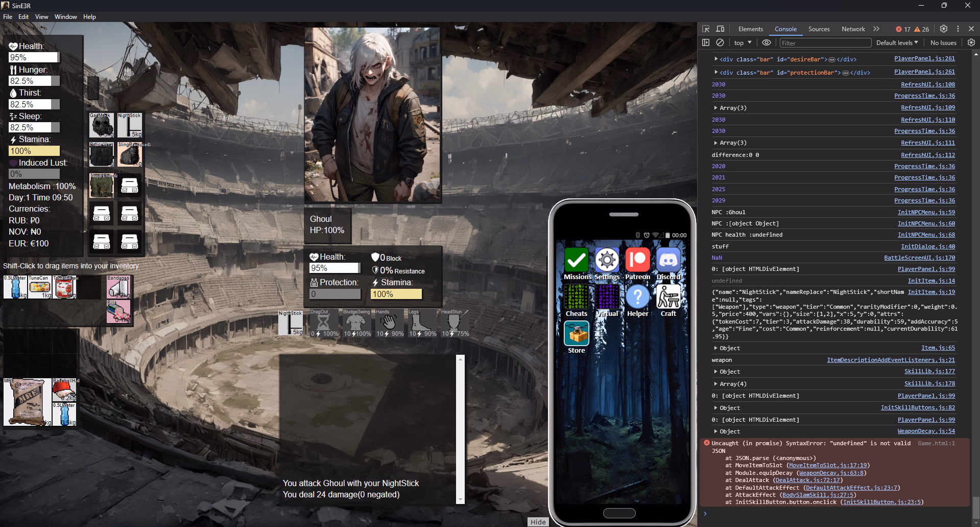The height and width of the screenshot is (527, 980).
Task: Click the phone's bottom home button
Action: tap(619, 513)
